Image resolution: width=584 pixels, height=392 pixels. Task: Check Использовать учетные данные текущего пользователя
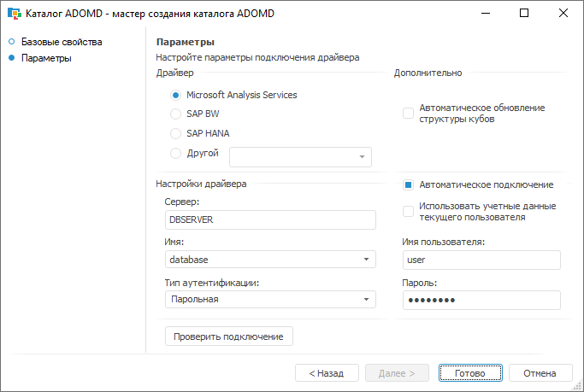(408, 211)
